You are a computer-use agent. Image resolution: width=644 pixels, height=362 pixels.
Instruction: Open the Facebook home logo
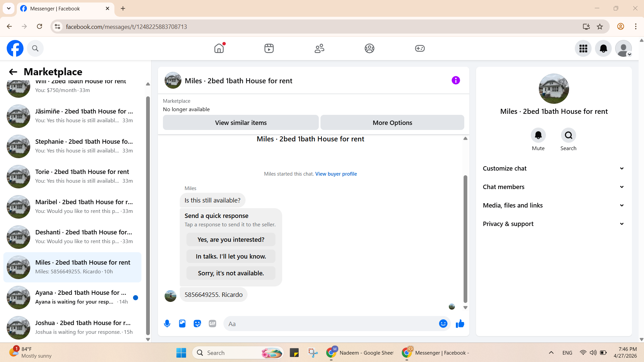tap(15, 48)
